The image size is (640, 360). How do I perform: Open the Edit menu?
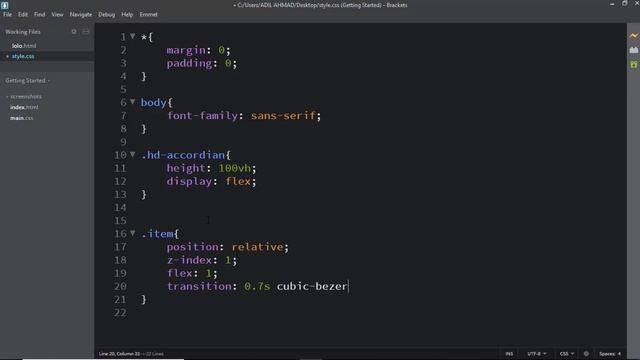pyautogui.click(x=23, y=14)
